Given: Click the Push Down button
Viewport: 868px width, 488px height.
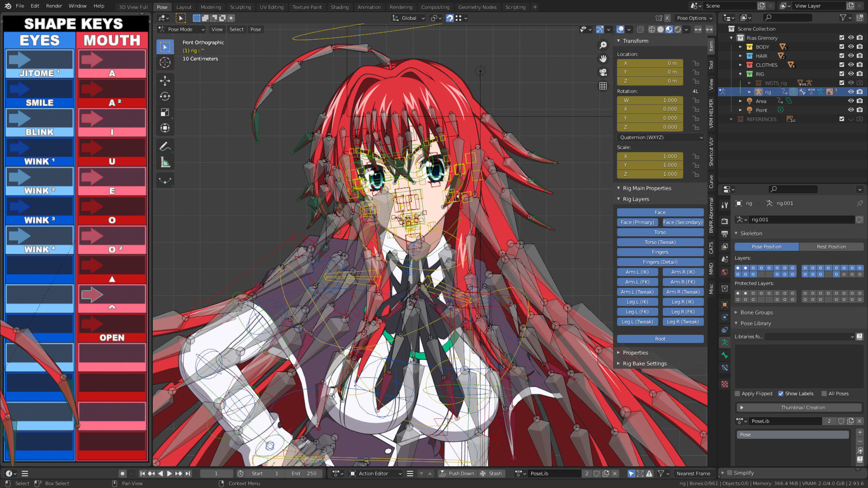Looking at the screenshot, I should [x=457, y=474].
